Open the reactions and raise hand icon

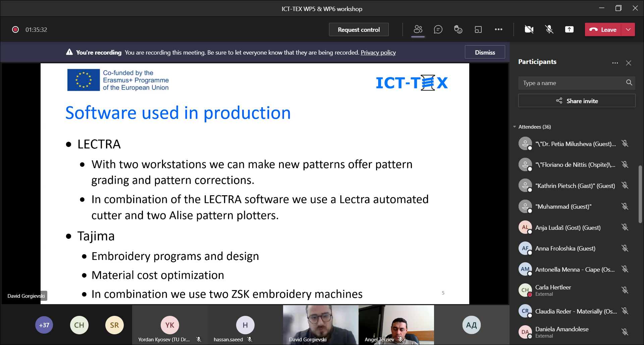click(x=458, y=29)
